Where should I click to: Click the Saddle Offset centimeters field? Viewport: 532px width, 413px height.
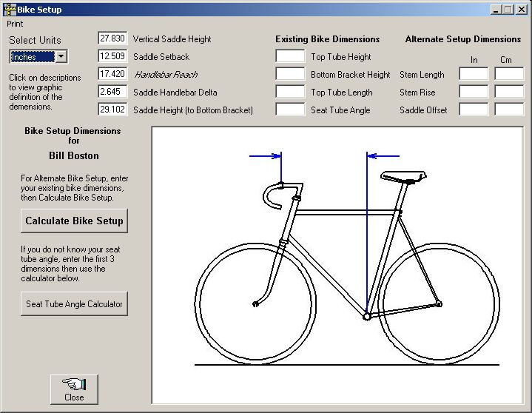tap(509, 110)
